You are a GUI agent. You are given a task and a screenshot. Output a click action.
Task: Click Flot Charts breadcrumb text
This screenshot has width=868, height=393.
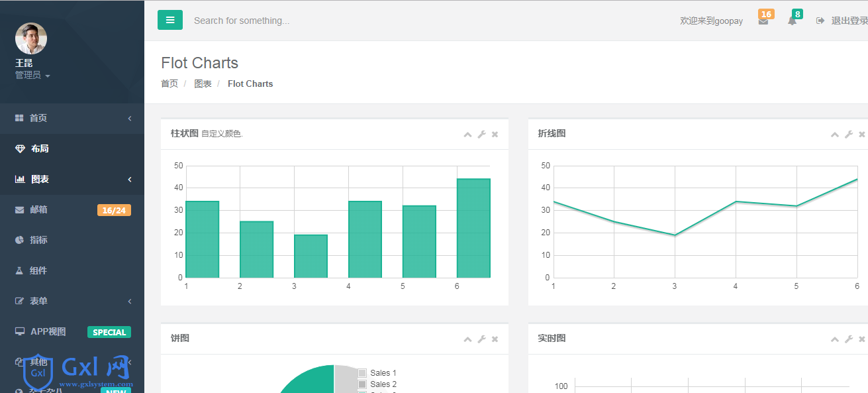point(250,84)
